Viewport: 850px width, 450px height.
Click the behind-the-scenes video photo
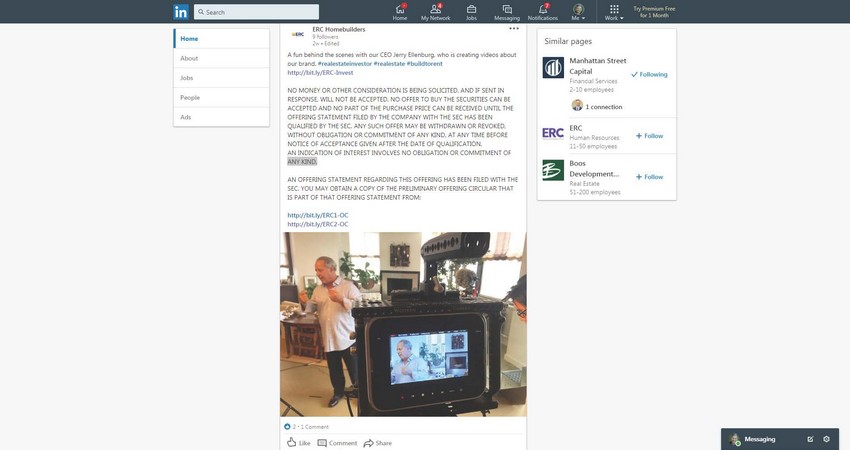click(403, 323)
